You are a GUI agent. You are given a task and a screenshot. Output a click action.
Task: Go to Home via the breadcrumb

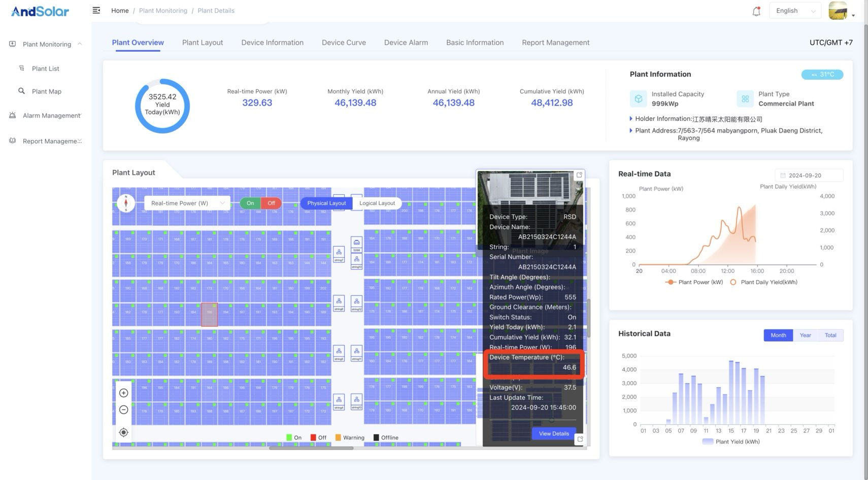[x=120, y=11]
